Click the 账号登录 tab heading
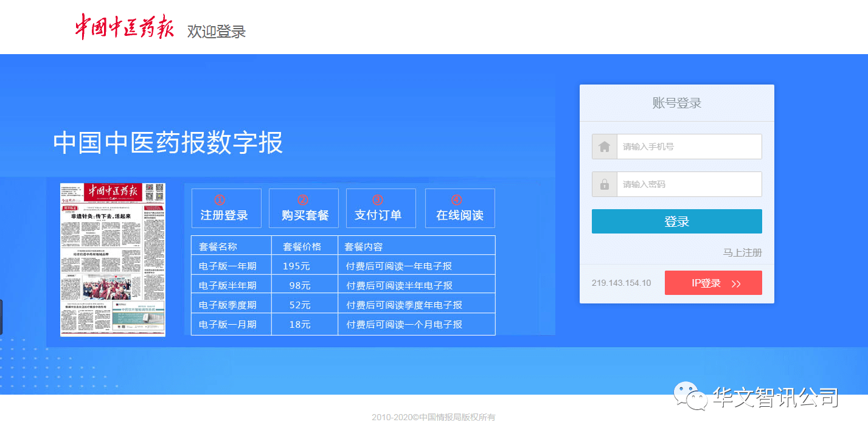Viewport: 868px width, 436px height. coord(677,103)
